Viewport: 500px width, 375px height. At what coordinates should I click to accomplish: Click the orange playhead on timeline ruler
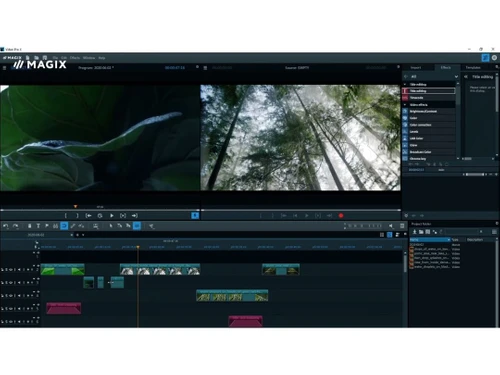138,247
